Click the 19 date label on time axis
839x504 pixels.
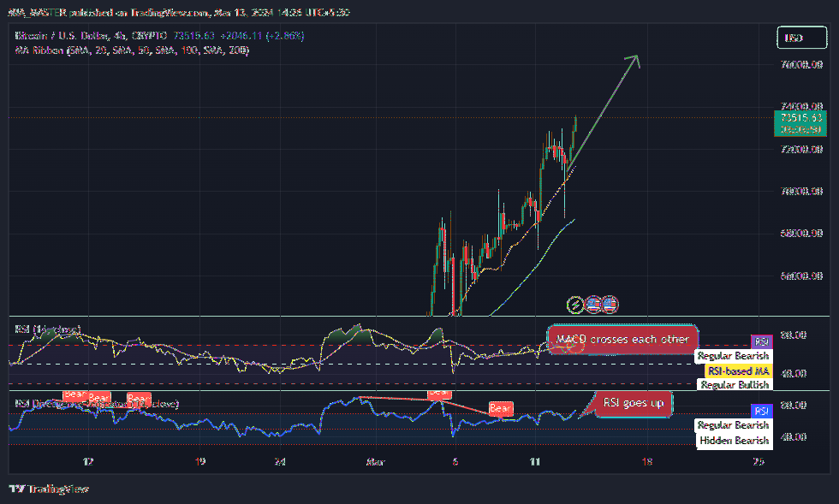pyautogui.click(x=200, y=462)
